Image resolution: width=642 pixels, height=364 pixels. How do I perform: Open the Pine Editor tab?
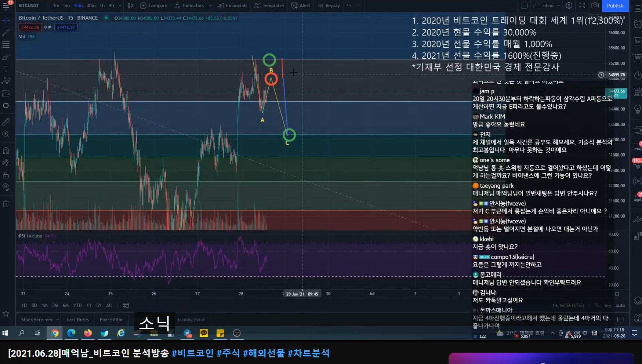click(x=111, y=320)
